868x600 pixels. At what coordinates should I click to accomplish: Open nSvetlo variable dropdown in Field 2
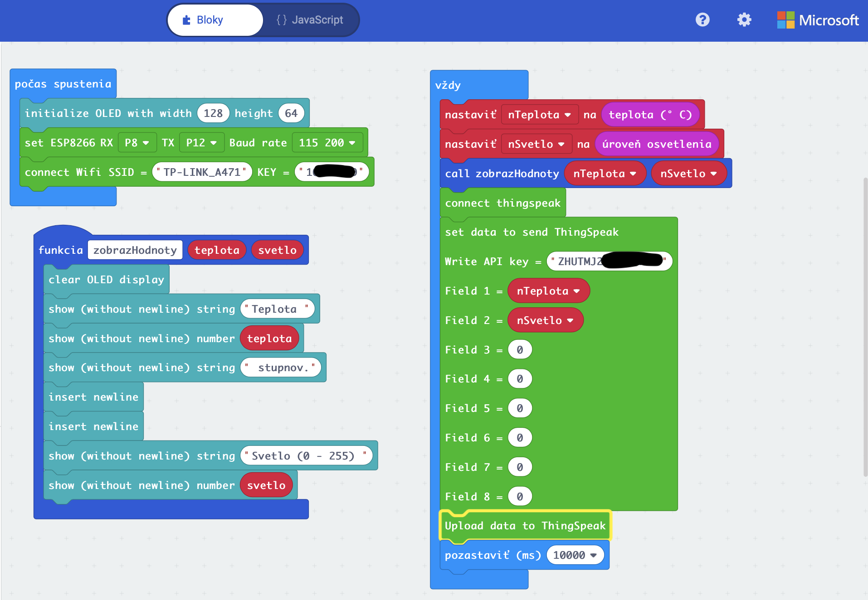(545, 320)
